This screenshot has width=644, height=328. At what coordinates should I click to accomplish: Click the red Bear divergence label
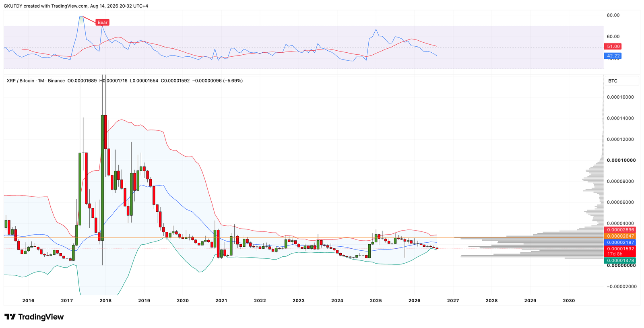(103, 23)
